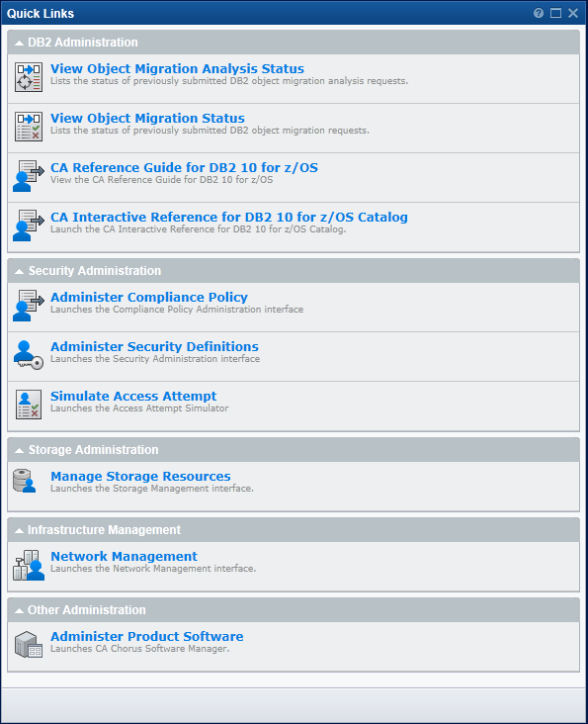Click the Network Management icon
588x724 pixels.
tap(29, 565)
